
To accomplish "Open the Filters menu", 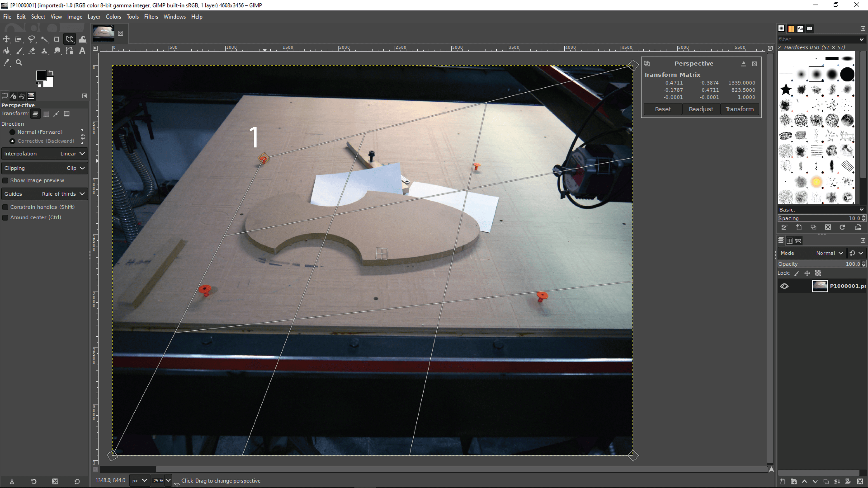I will click(151, 16).
